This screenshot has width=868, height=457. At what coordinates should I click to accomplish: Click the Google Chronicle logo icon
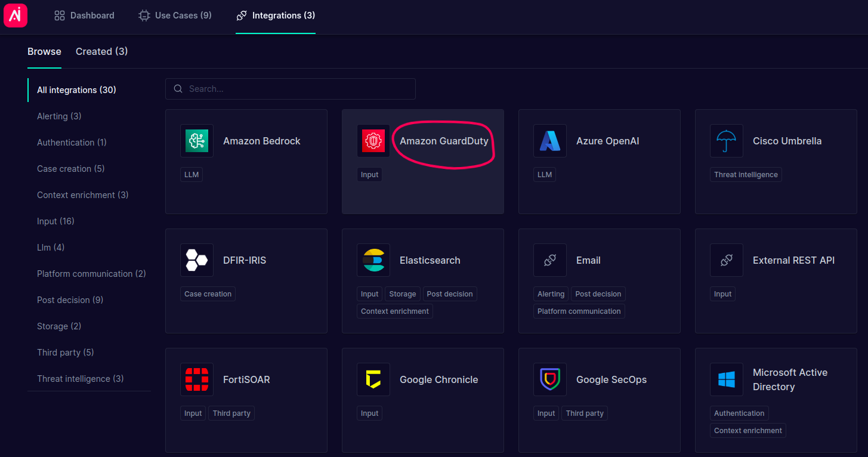coord(373,379)
